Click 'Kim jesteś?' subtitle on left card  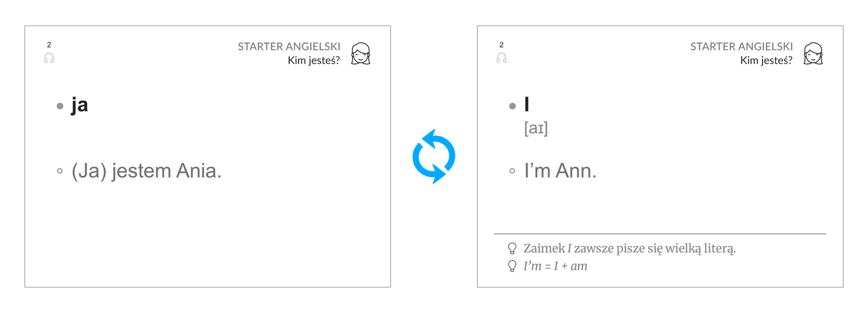(314, 61)
